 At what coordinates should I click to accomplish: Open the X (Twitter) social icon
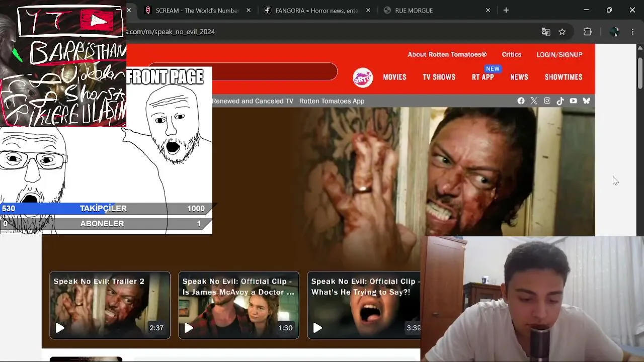(x=534, y=101)
